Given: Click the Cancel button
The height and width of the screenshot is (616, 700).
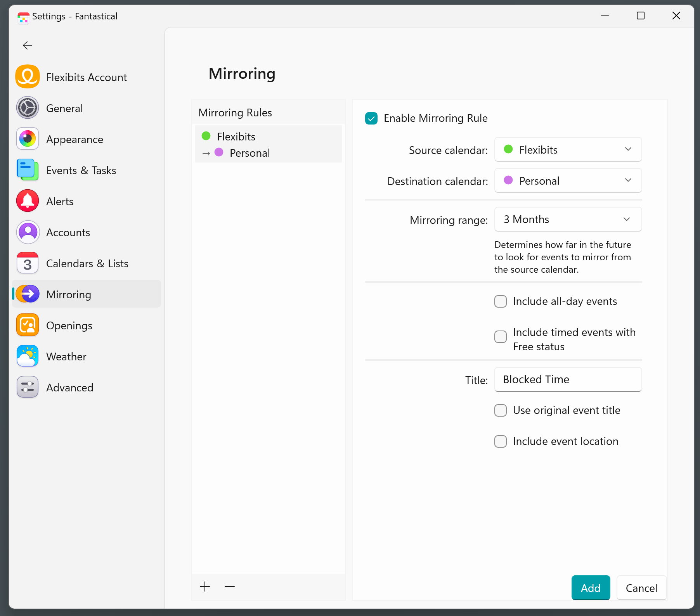Looking at the screenshot, I should (x=641, y=588).
